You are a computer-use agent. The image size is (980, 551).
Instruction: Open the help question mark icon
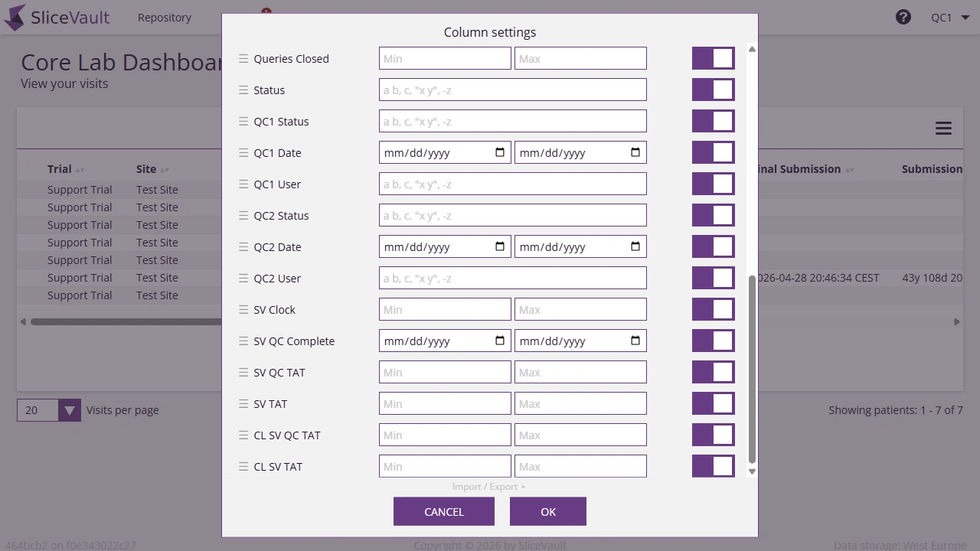point(903,17)
